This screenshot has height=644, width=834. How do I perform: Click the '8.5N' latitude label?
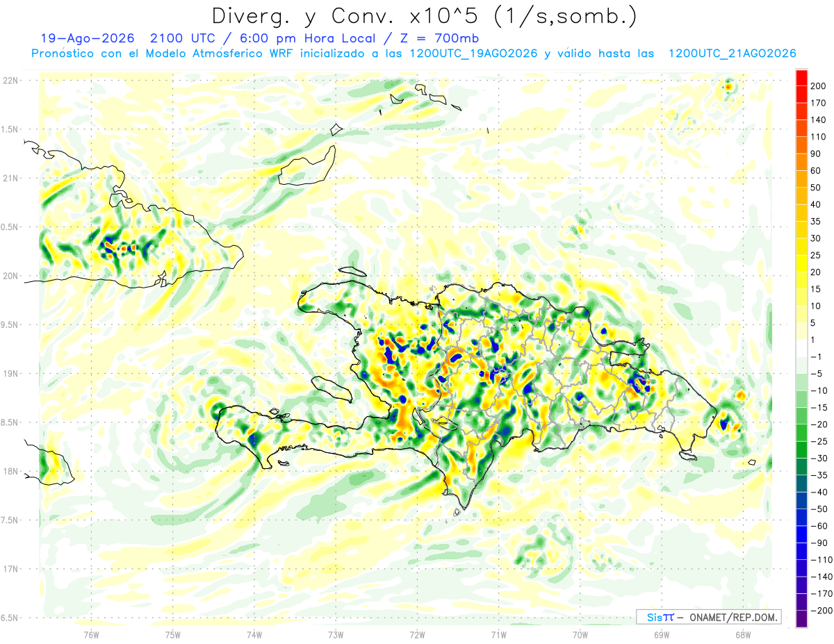10,422
